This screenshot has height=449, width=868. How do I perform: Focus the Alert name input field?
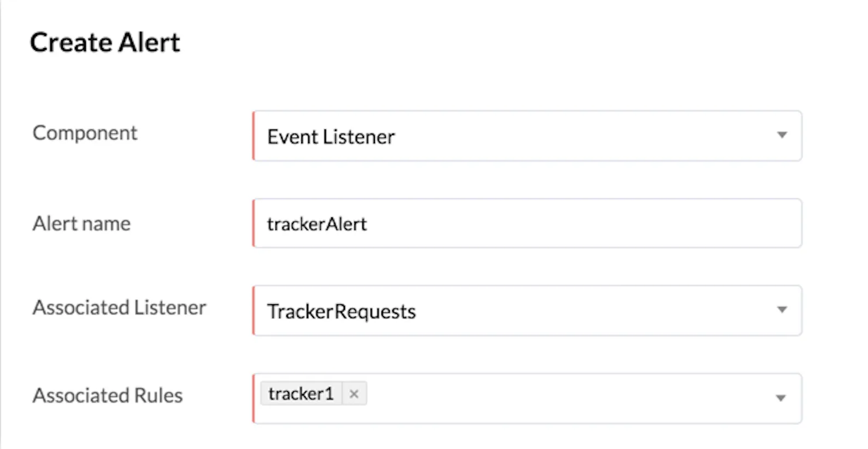527,223
